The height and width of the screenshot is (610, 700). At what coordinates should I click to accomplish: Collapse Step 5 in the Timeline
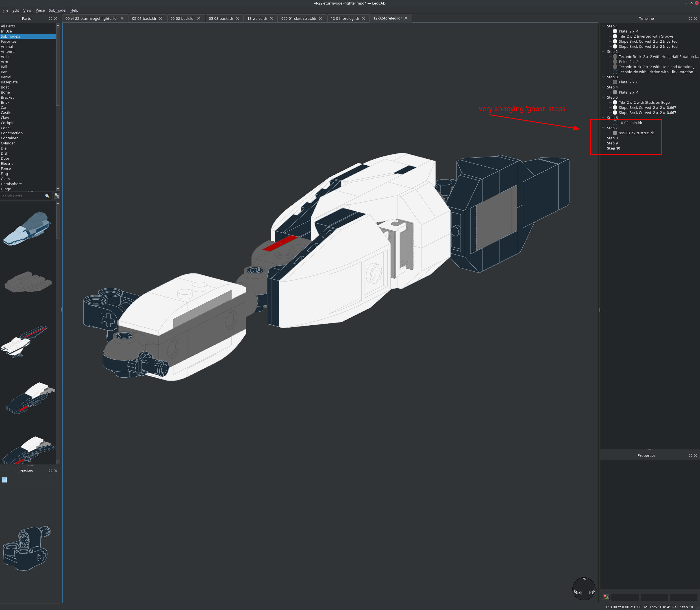coord(603,97)
